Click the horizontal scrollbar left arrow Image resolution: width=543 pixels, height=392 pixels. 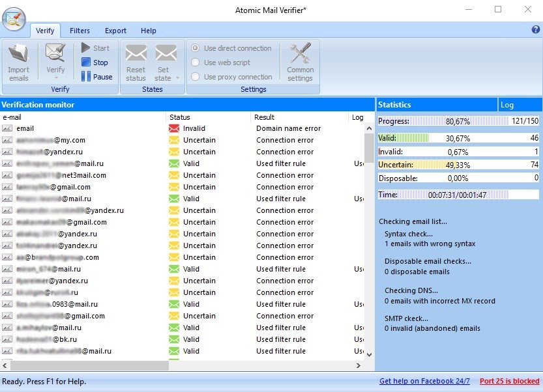coord(5,365)
